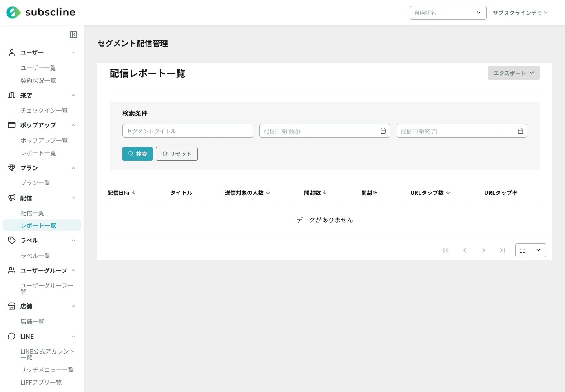The height and width of the screenshot is (392, 565).
Task: Open LIFFアプリ一覧 in the sidebar
Action: (41, 382)
